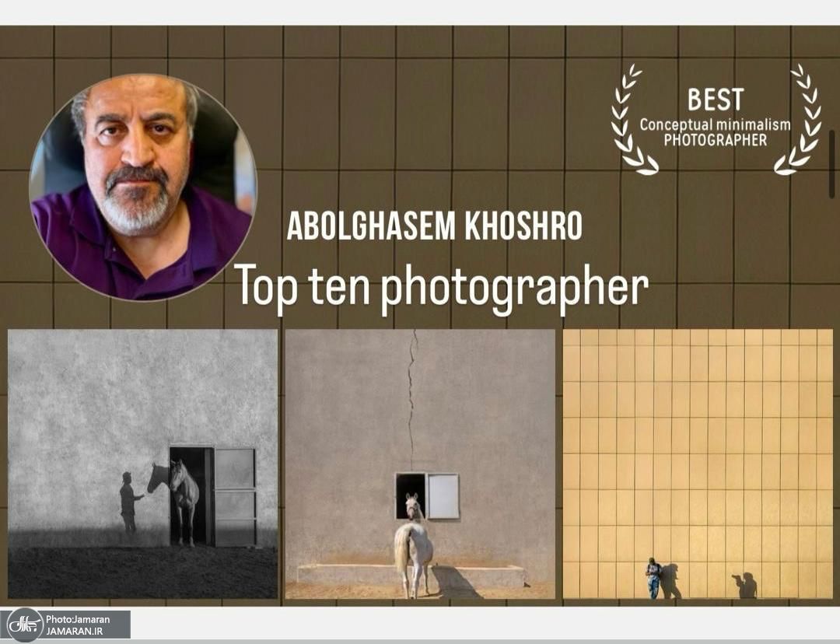Click the right laurel branch of the award badge
The width and height of the screenshot is (840, 644).
[x=801, y=121]
